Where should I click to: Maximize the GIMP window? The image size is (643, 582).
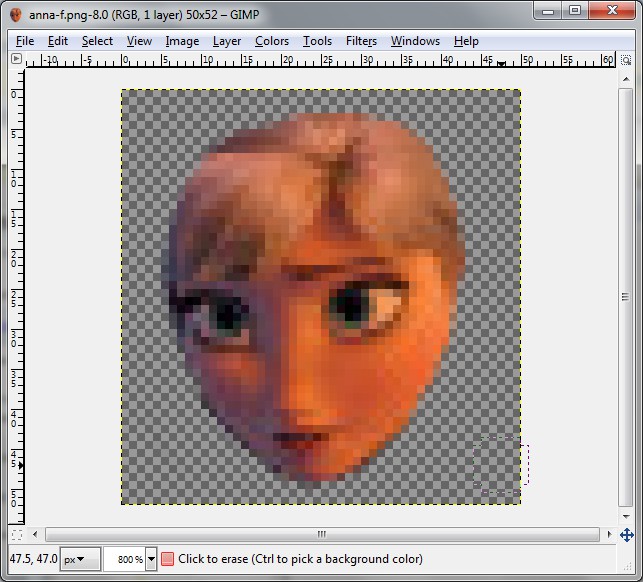point(575,10)
